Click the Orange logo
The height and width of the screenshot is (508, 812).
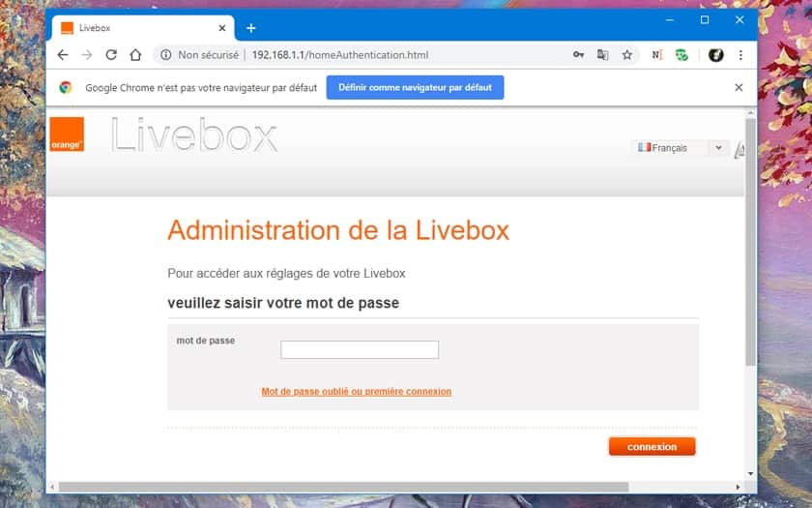(x=67, y=134)
